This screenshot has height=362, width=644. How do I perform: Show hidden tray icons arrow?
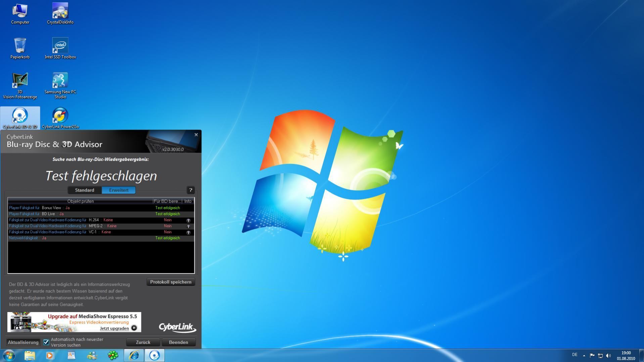point(584,356)
